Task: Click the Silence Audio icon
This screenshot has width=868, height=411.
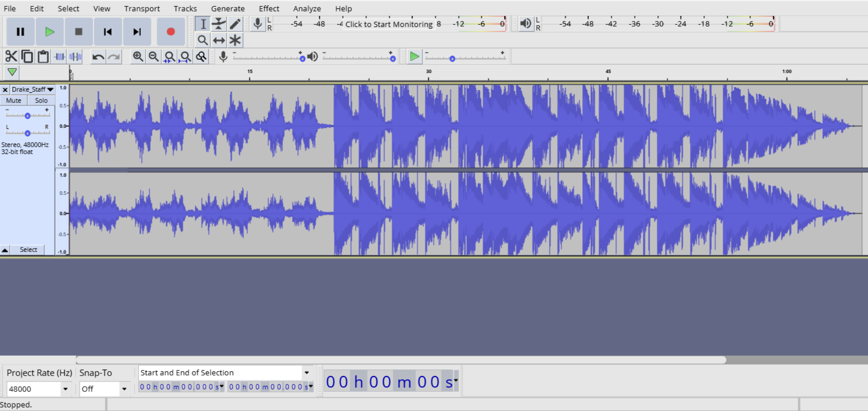Action: coord(76,57)
